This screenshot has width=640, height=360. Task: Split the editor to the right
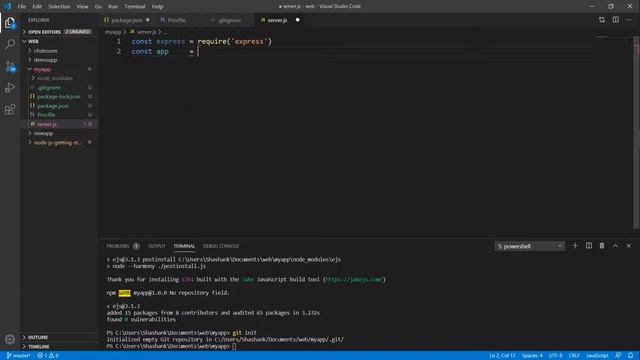click(x=616, y=20)
